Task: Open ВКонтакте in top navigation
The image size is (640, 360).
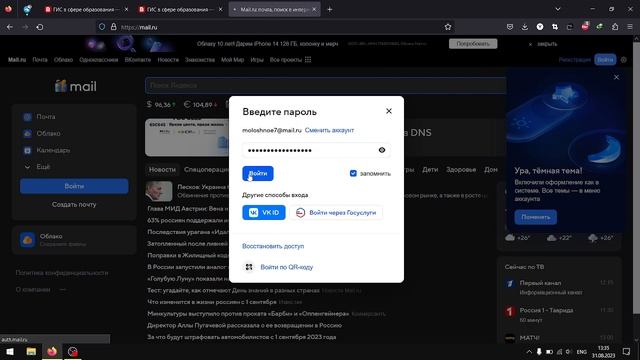Action: tap(138, 60)
